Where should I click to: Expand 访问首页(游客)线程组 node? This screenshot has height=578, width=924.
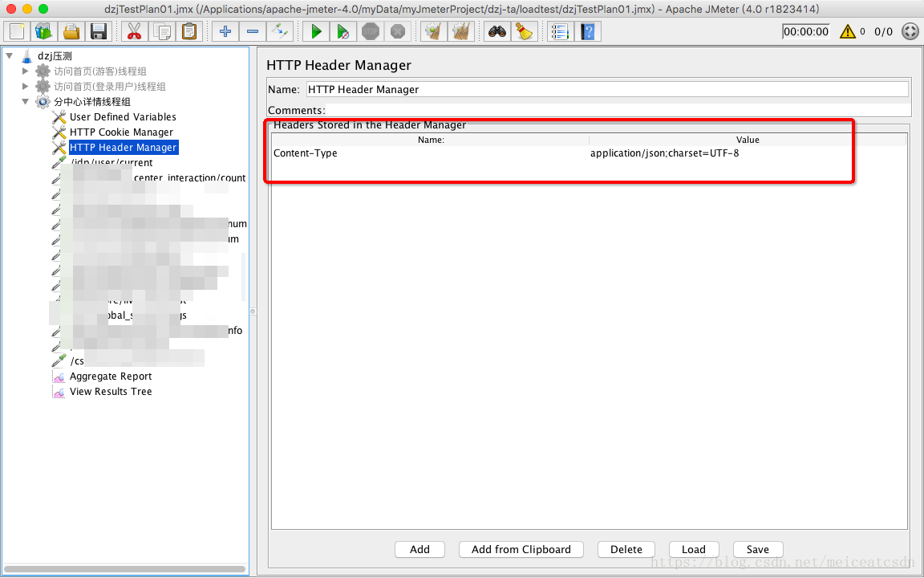pyautogui.click(x=25, y=71)
